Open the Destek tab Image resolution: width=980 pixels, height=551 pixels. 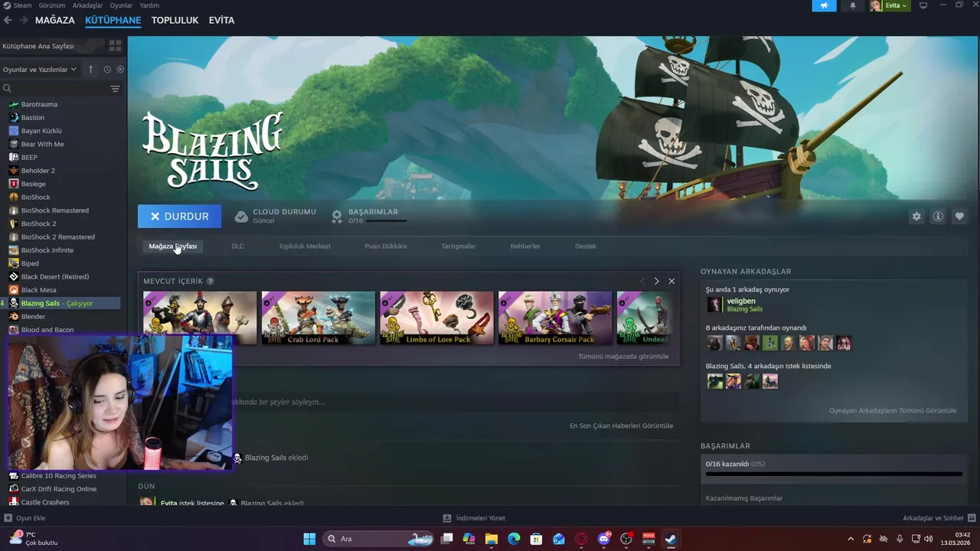point(586,246)
